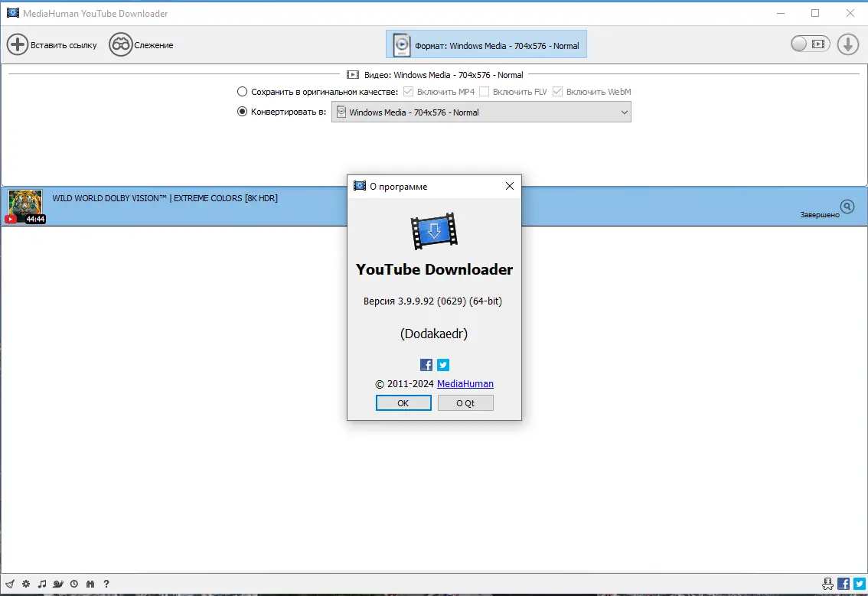Click the Twitter icon in About dialog

tap(443, 365)
